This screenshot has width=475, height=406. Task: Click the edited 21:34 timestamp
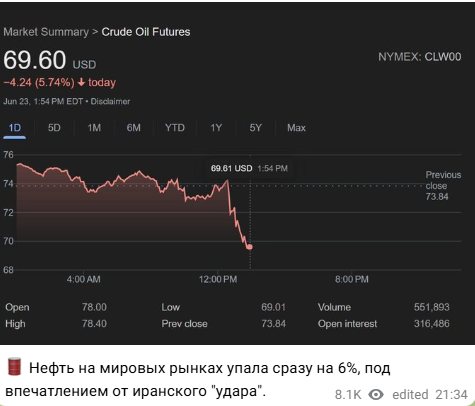pyautogui.click(x=430, y=395)
